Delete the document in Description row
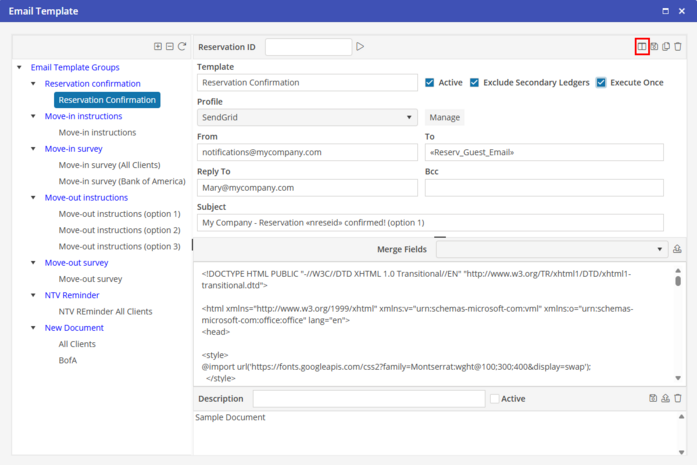 (678, 399)
